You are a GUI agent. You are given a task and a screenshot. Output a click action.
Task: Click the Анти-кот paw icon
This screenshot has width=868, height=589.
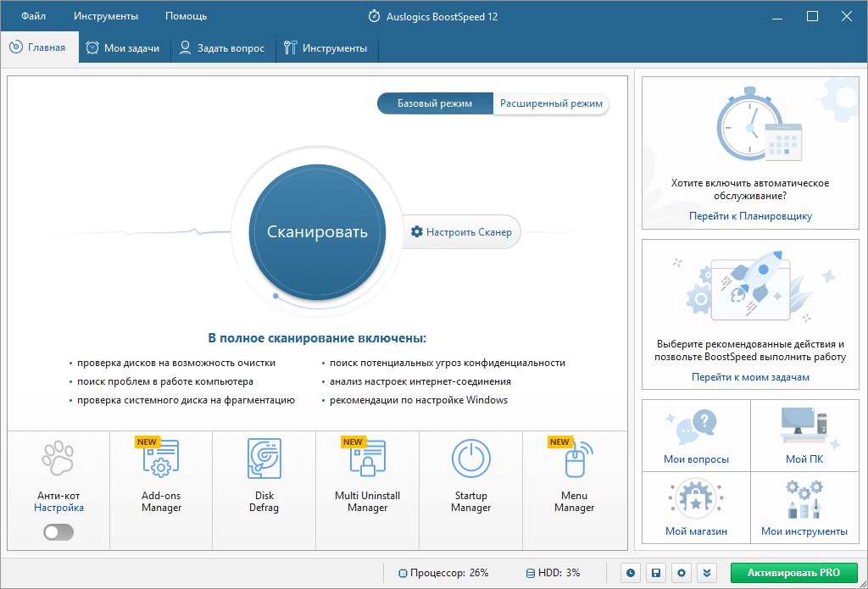tap(58, 458)
